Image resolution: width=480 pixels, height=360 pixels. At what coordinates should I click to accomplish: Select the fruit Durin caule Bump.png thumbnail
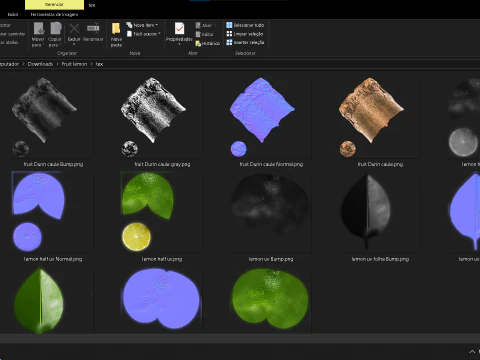point(45,117)
